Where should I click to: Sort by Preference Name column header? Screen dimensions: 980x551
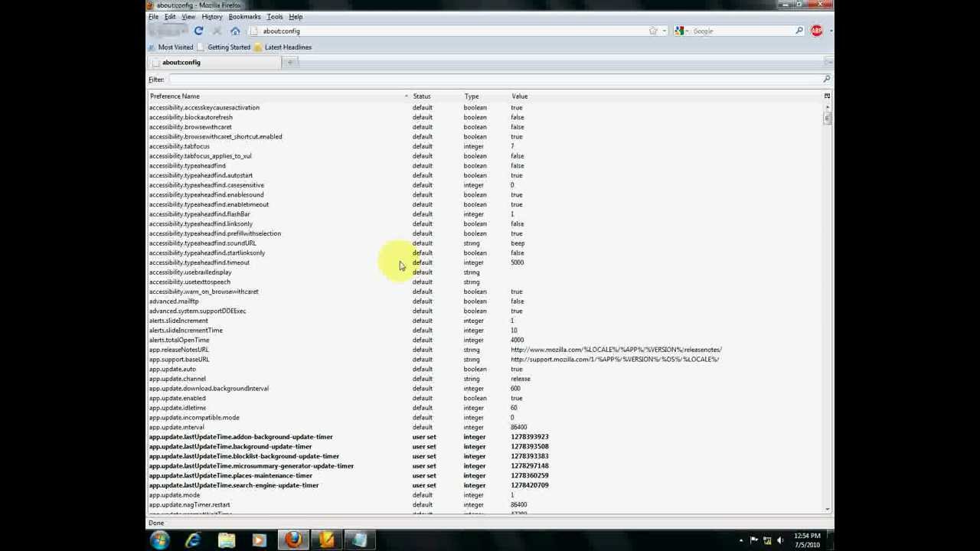tap(279, 96)
